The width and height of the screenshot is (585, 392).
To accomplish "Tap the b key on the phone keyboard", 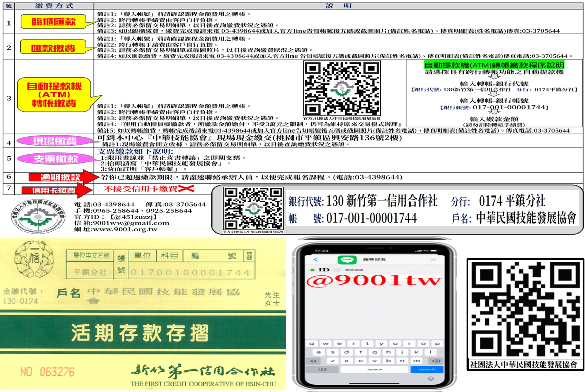I will (388, 361).
